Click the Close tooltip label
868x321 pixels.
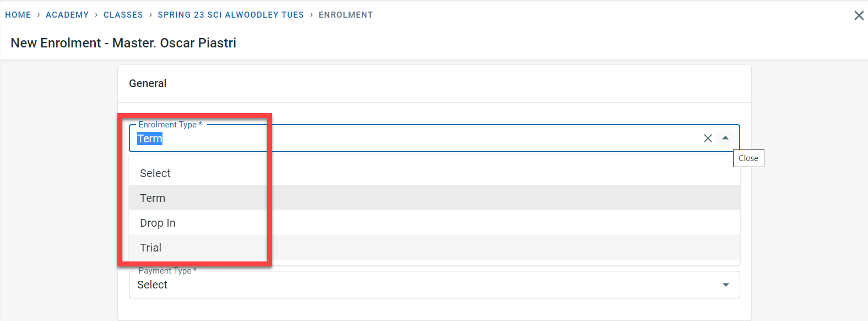pyautogui.click(x=748, y=158)
